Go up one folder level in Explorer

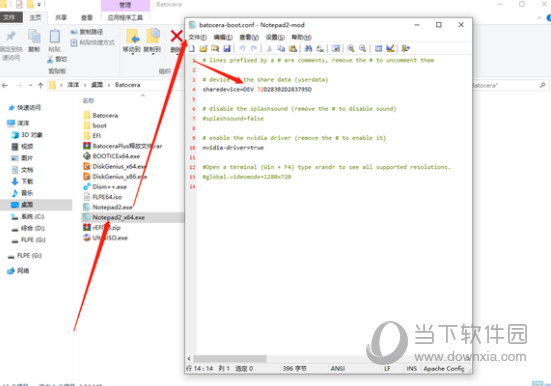tap(40, 85)
